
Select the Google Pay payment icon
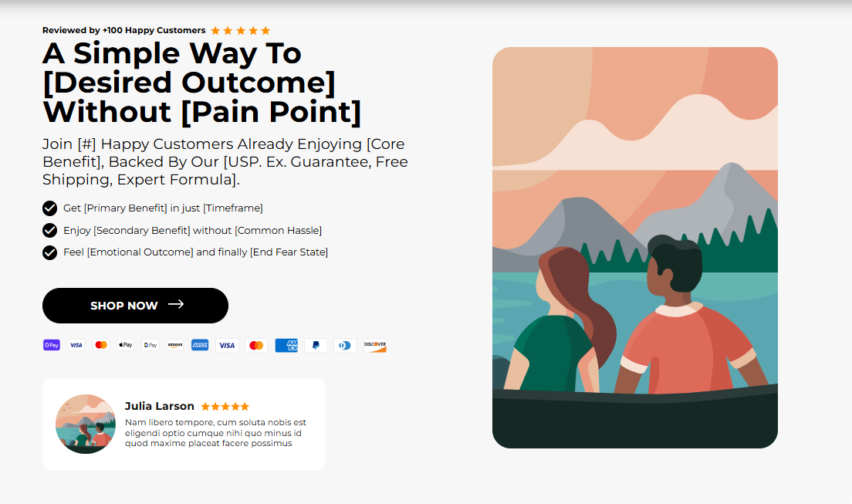point(150,345)
